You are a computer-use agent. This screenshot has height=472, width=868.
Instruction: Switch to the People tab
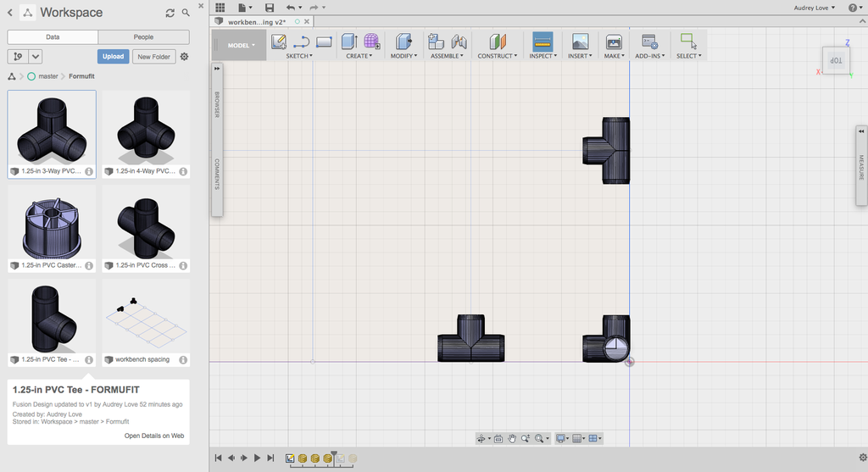[x=143, y=37]
